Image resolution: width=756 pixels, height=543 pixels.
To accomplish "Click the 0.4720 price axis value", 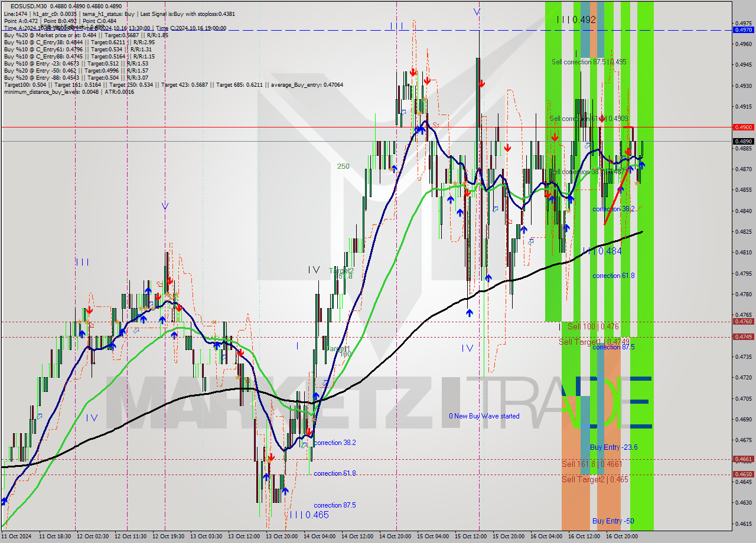I will coord(742,377).
